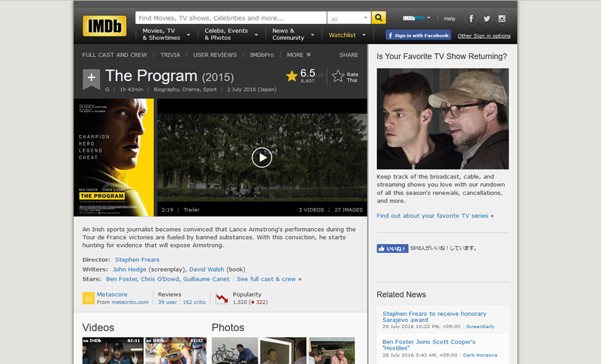Open 39 user reviews

pos(168,302)
